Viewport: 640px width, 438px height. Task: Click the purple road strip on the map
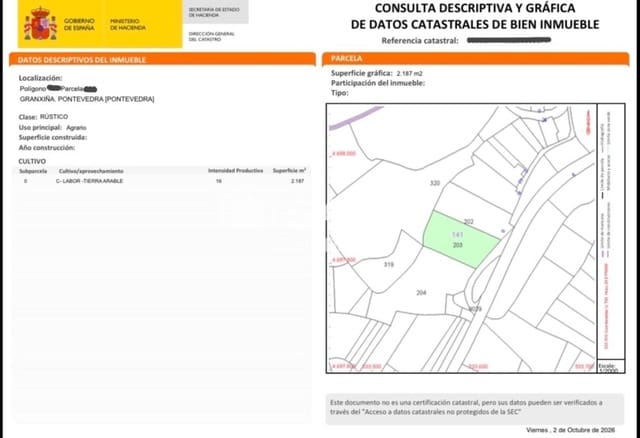[x=356, y=117]
